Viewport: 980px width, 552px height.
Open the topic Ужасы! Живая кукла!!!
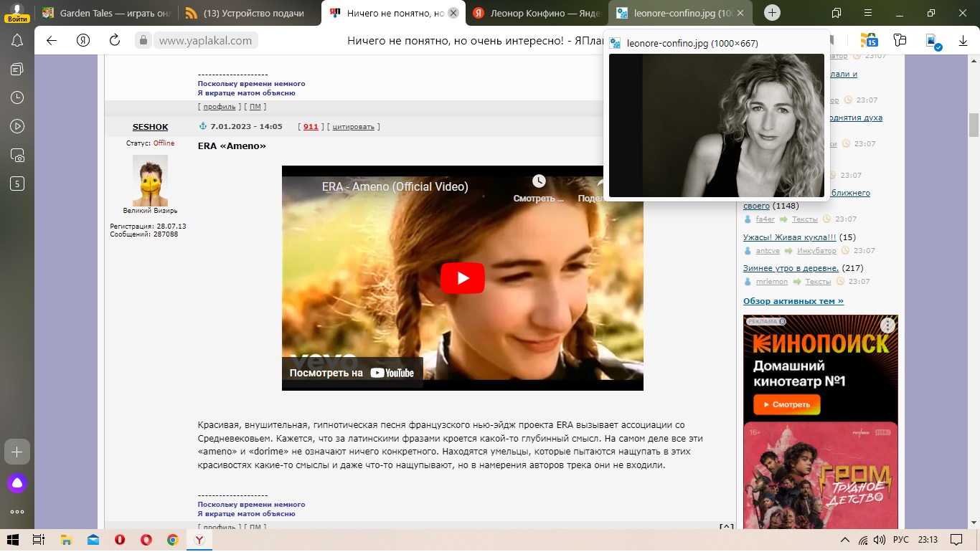[789, 237]
